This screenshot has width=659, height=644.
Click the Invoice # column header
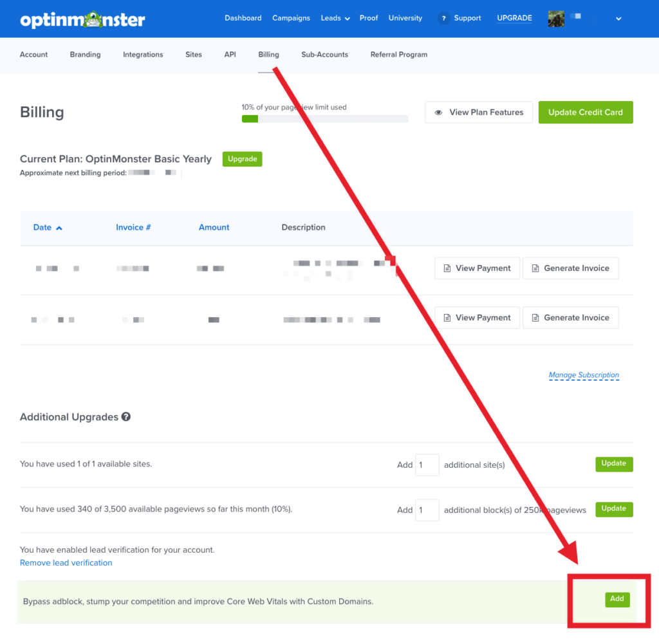(133, 227)
